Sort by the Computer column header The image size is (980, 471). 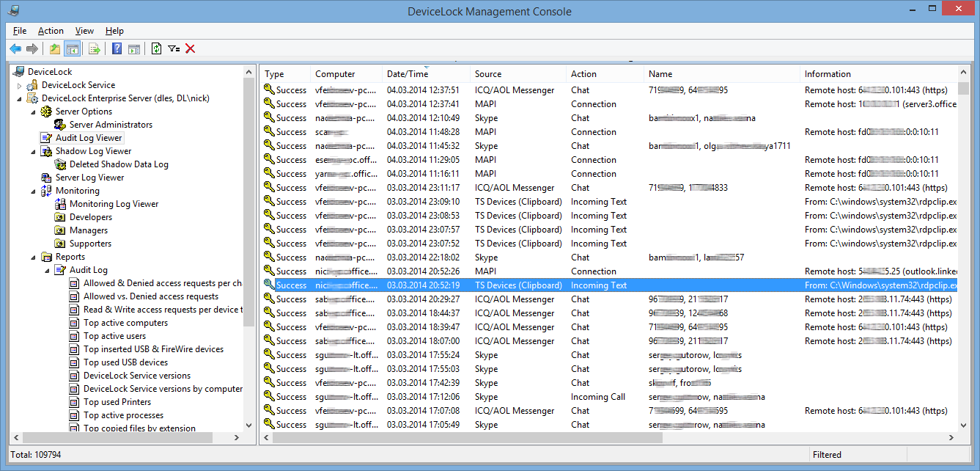pos(347,74)
